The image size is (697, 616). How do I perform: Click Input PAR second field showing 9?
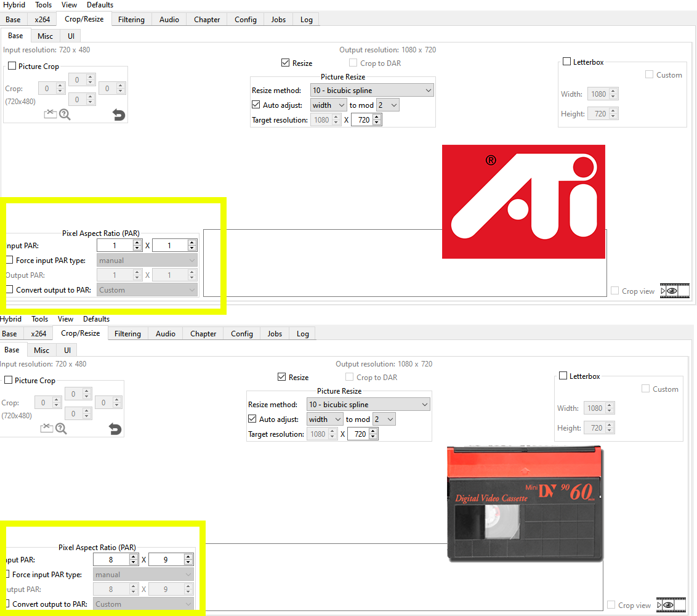[x=171, y=559]
